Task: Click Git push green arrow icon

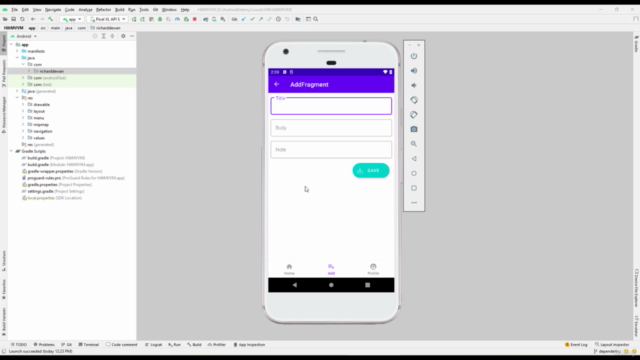Action: coord(261,19)
